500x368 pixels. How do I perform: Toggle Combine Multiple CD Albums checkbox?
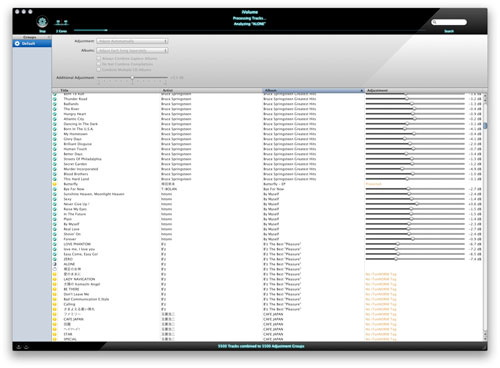[98, 70]
